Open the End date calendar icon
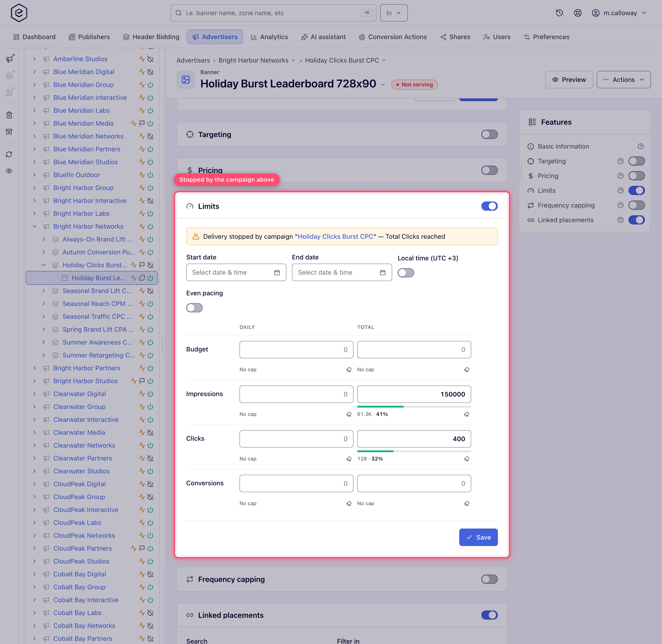662x644 pixels. click(x=383, y=273)
